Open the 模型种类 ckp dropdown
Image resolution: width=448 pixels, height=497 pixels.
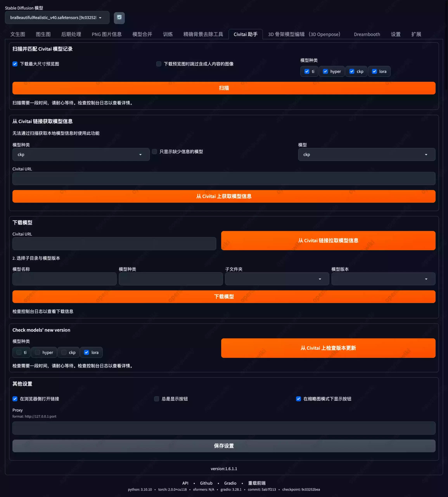point(81,155)
